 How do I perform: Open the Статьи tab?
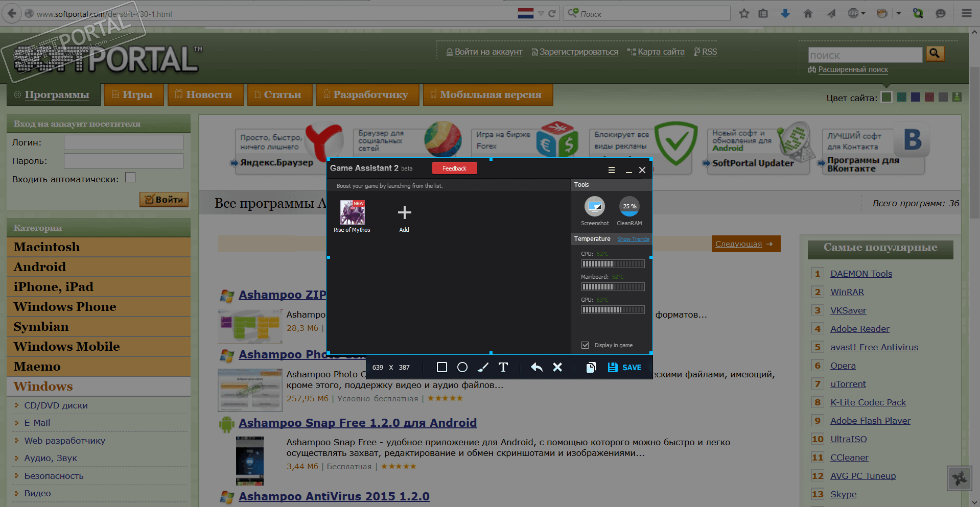(x=279, y=95)
